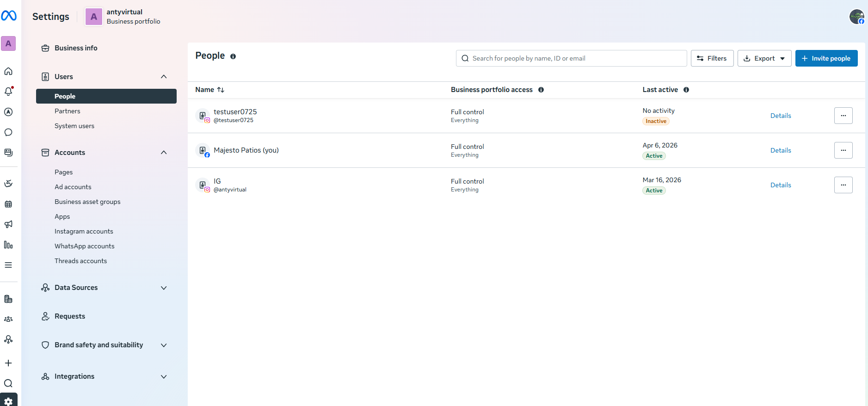868x406 pixels.
Task: Expand the Data Sources section
Action: click(x=164, y=288)
